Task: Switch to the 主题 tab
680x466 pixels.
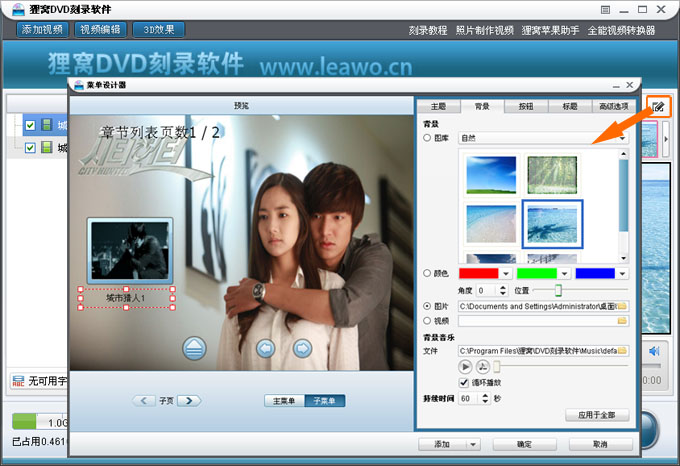Action: pos(438,106)
